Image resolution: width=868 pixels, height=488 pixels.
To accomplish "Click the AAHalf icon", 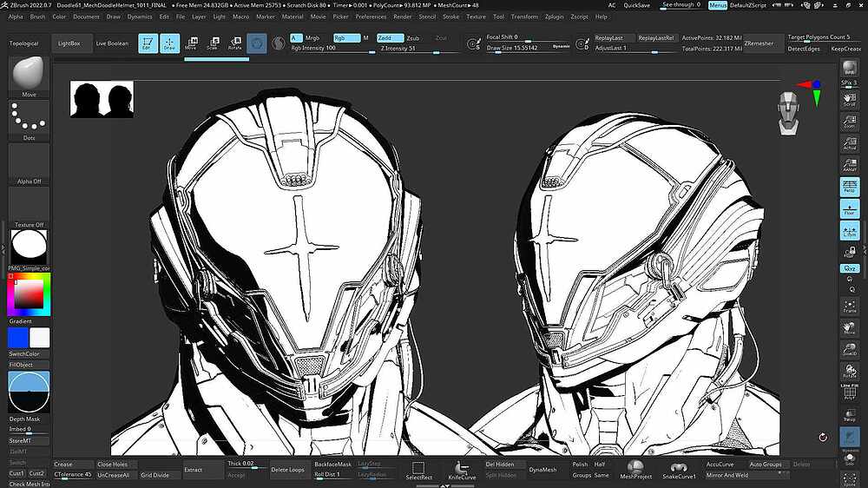I will tap(850, 164).
